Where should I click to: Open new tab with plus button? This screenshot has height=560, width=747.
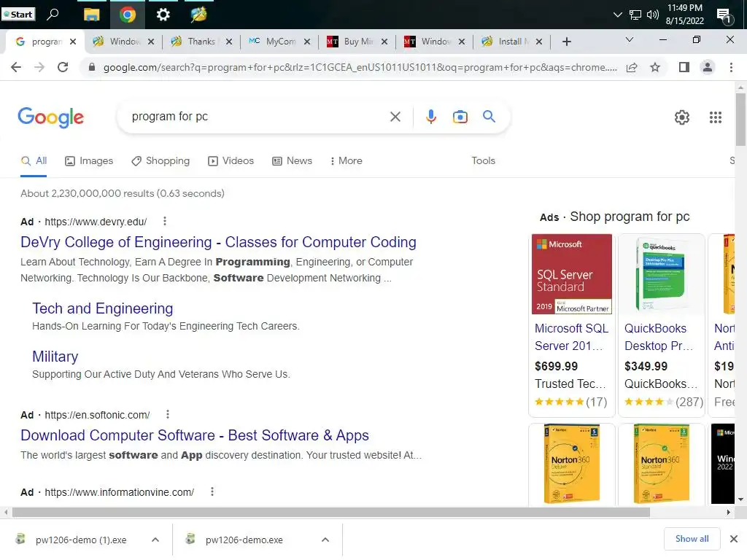[x=566, y=42]
